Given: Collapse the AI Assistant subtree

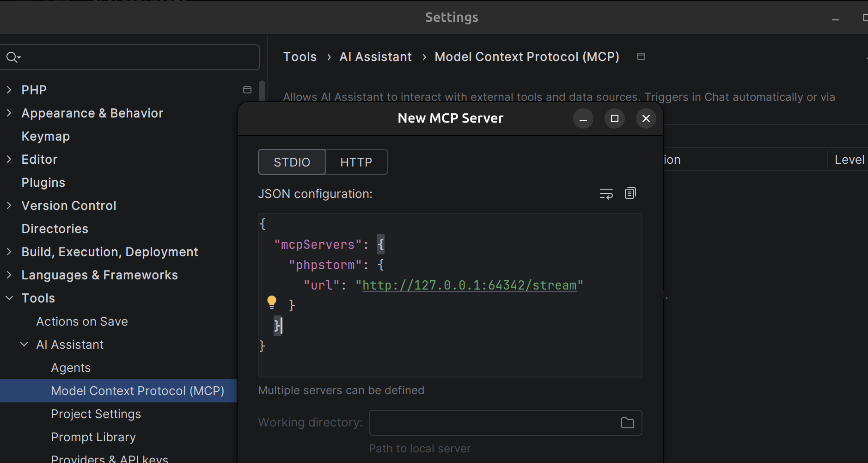Looking at the screenshot, I should 24,345.
